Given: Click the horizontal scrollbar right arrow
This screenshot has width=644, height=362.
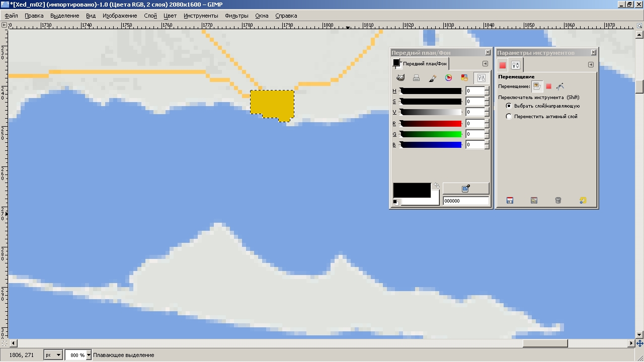Looking at the screenshot, I should (x=632, y=344).
